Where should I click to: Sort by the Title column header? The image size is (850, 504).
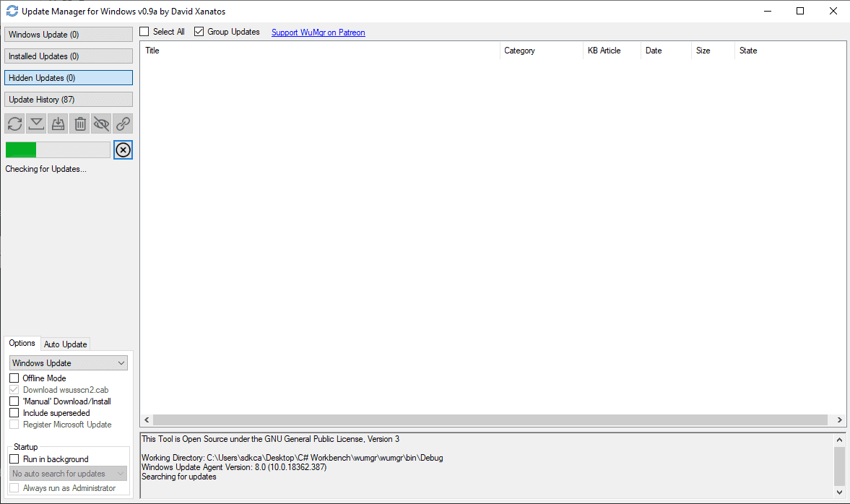pyautogui.click(x=320, y=51)
